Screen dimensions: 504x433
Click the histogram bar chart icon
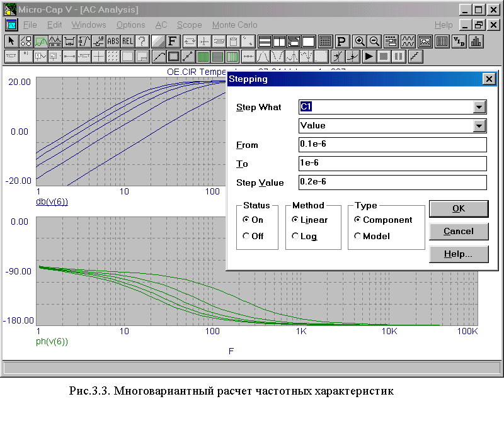click(x=476, y=42)
